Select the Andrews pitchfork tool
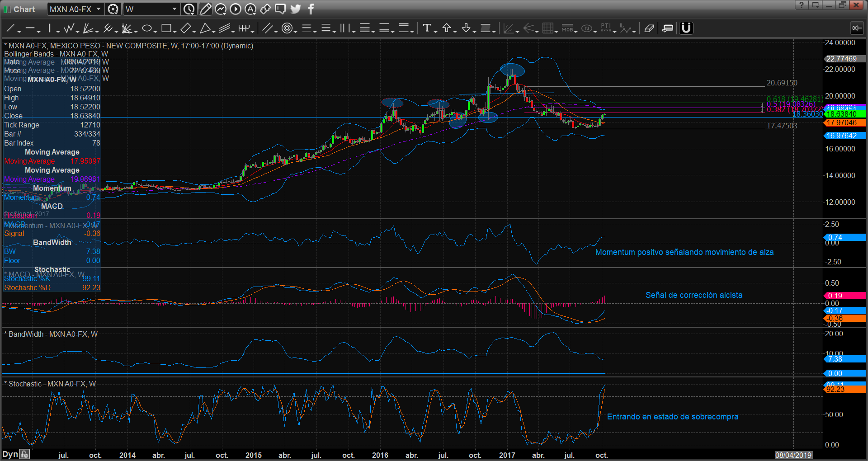This screenshot has height=461, width=868. click(x=108, y=28)
